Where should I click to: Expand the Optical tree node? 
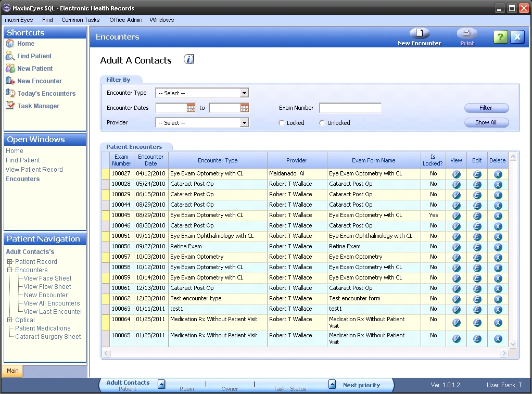[10, 320]
